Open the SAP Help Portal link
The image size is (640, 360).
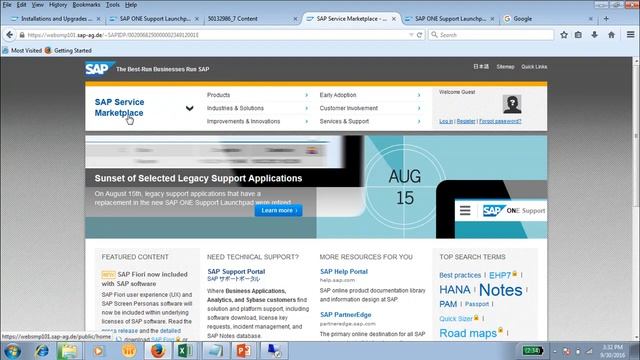coord(344,271)
